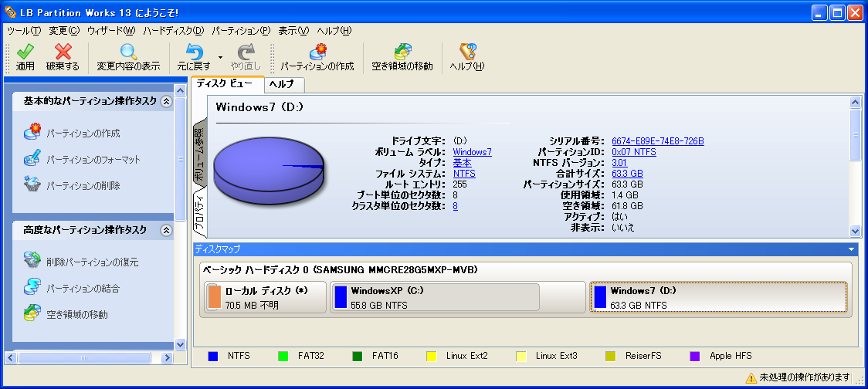Open the 変更(C) menu
This screenshot has width=868, height=389.
click(x=64, y=30)
